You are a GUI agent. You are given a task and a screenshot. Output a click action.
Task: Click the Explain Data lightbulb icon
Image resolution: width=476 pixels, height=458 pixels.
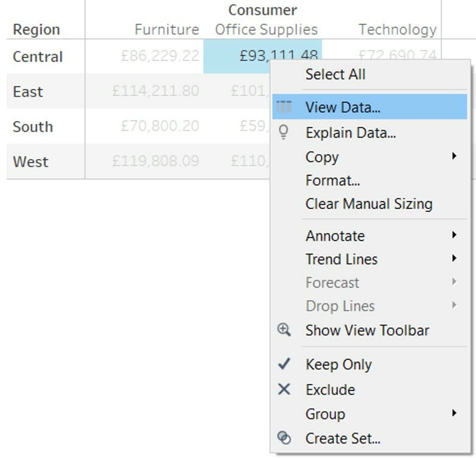(x=284, y=132)
